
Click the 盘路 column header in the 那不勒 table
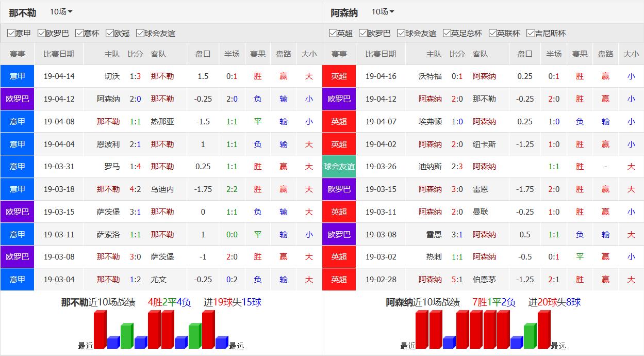pos(283,54)
